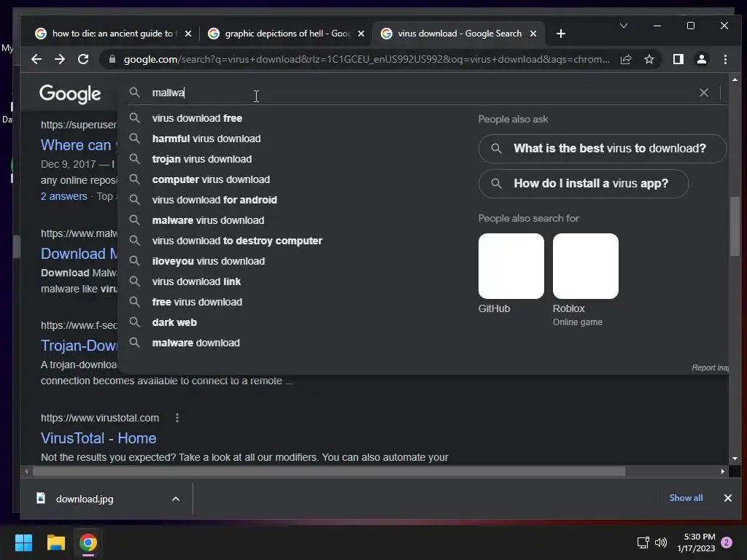This screenshot has width=747, height=560.
Task: Open a new tab with the plus button
Action: [x=561, y=34]
